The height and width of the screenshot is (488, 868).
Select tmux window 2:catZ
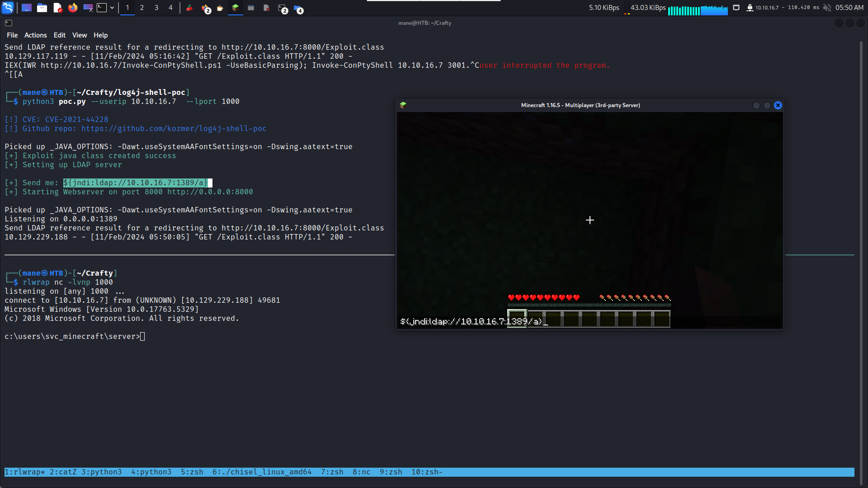pos(63,472)
